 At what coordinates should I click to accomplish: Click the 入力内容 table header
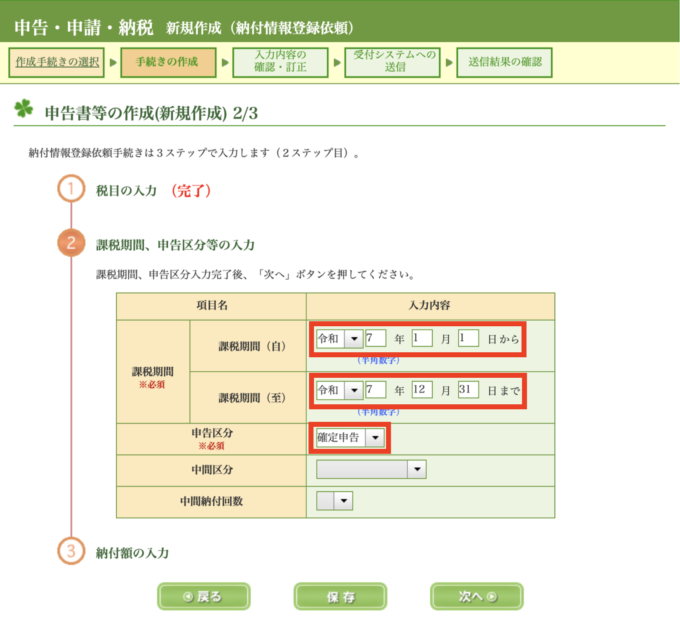(430, 306)
